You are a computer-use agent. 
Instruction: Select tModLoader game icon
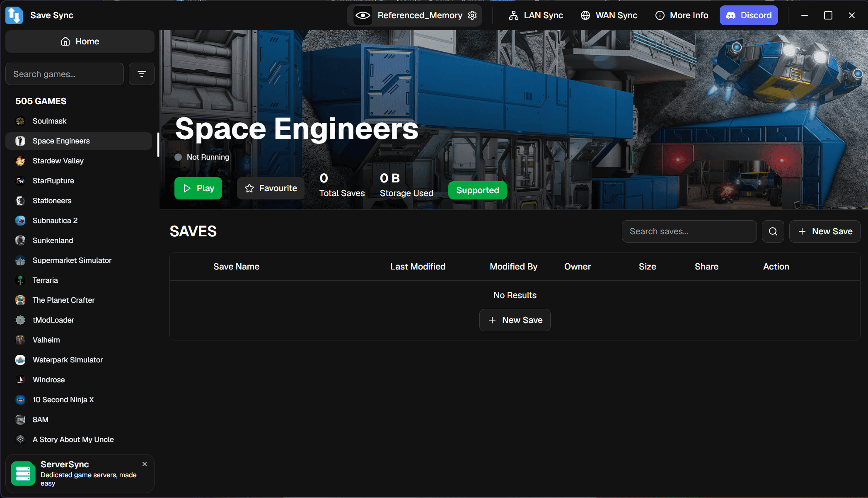[20, 320]
